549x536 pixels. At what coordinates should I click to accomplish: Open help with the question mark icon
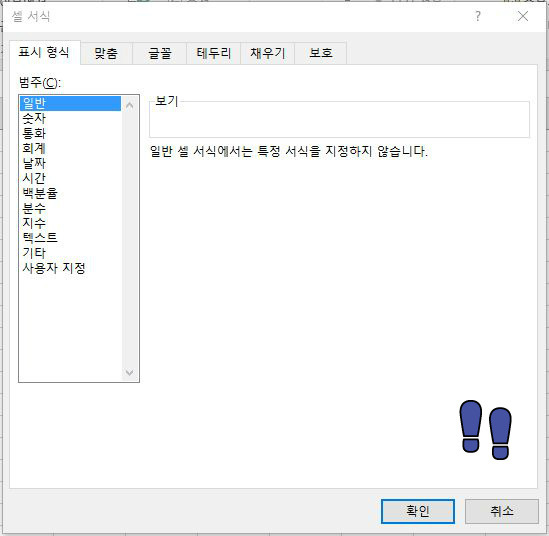point(478,16)
